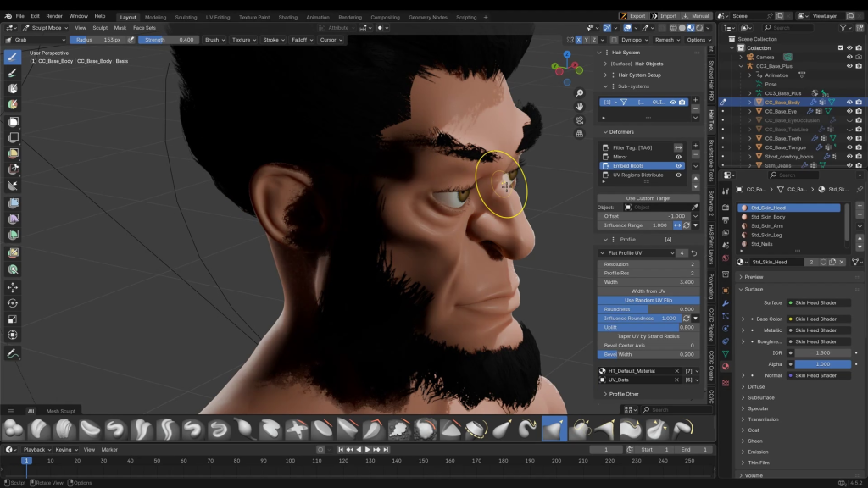Switch to the Texture Paint workspace tab

click(x=253, y=17)
